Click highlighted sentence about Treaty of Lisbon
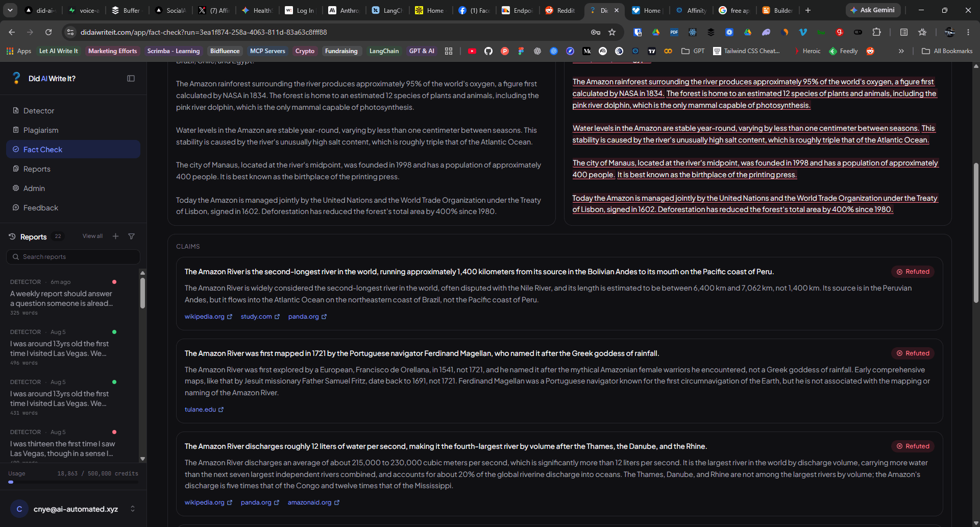Screen dimensions: 980x527 click(x=755, y=204)
